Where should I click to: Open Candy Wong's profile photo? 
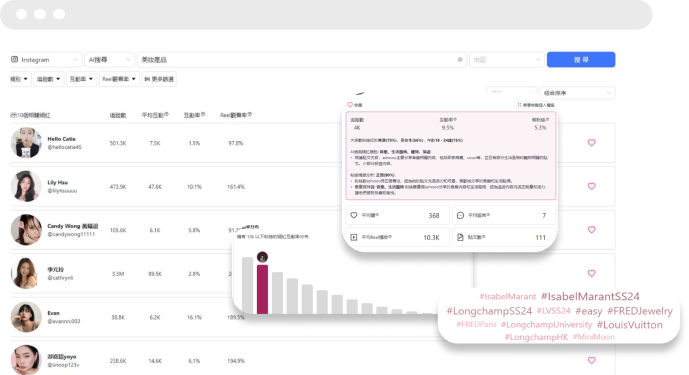(26, 230)
